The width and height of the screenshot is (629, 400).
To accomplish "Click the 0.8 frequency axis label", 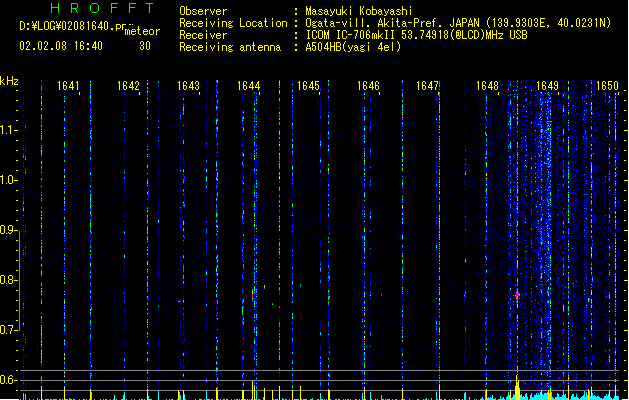I will coord(8,280).
